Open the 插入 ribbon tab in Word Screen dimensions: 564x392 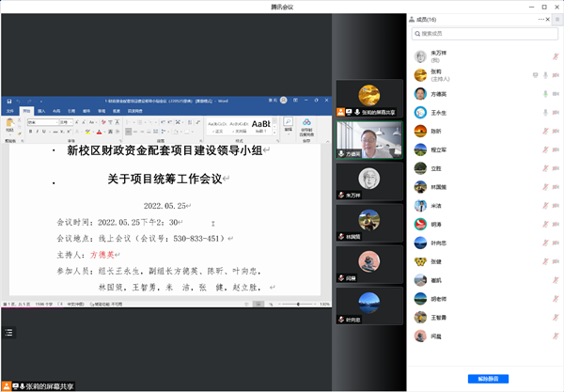pos(42,110)
